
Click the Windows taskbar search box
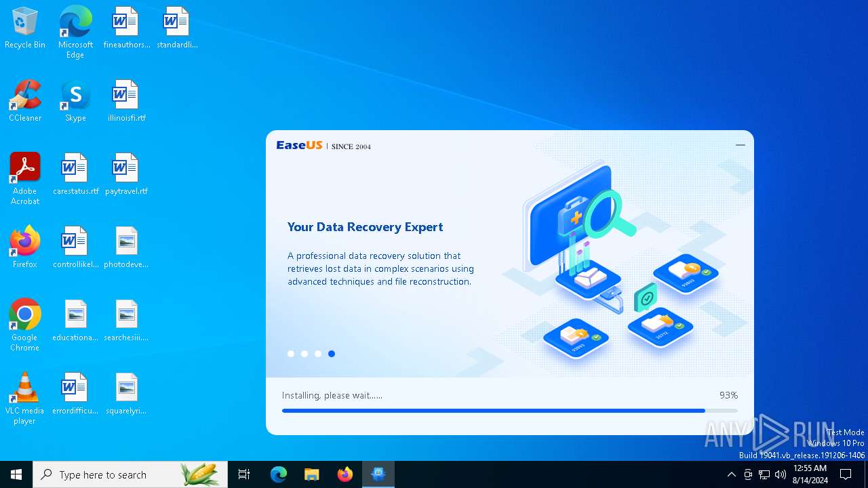(x=130, y=474)
